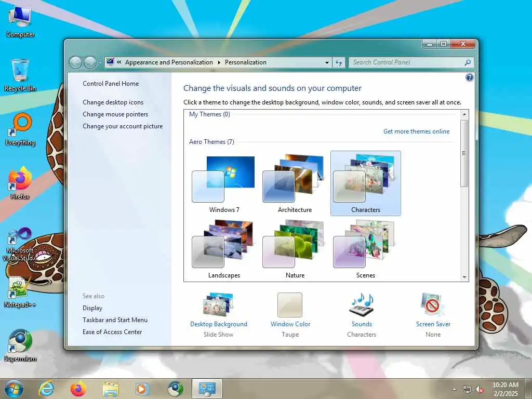Click the network tray icon
Viewport: 532px width, 399px height.
(x=467, y=390)
